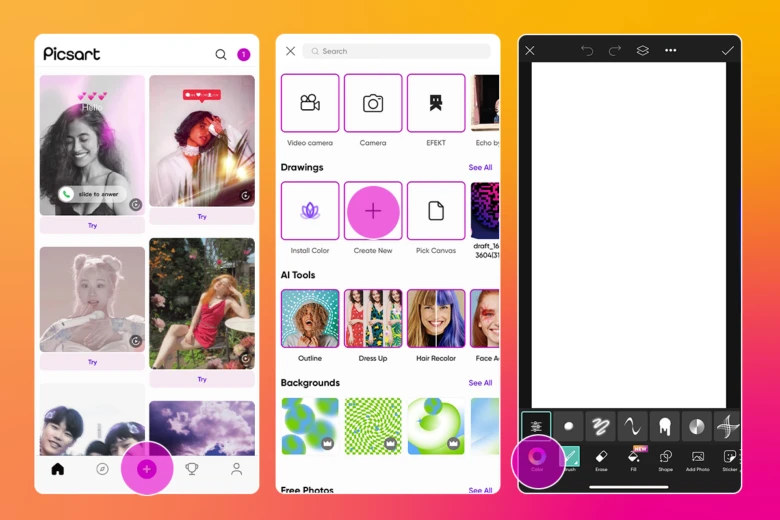The height and width of the screenshot is (520, 780).
Task: Select the dripping paint brush preset
Action: pyautogui.click(x=664, y=426)
